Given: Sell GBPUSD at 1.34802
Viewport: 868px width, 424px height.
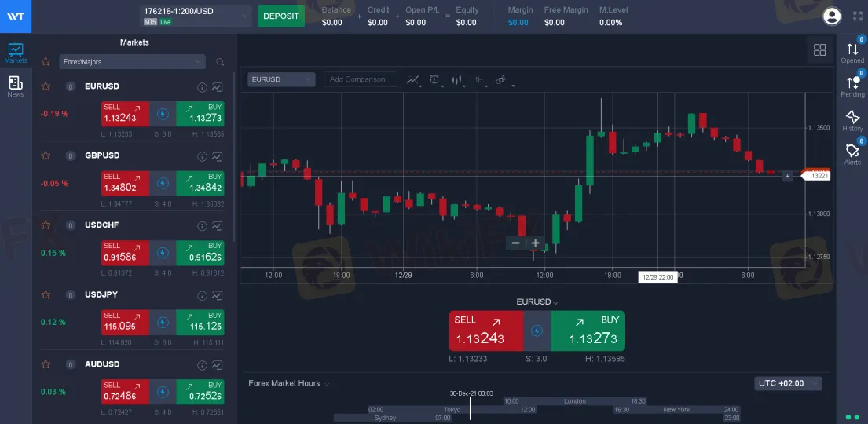Looking at the screenshot, I should (x=125, y=183).
